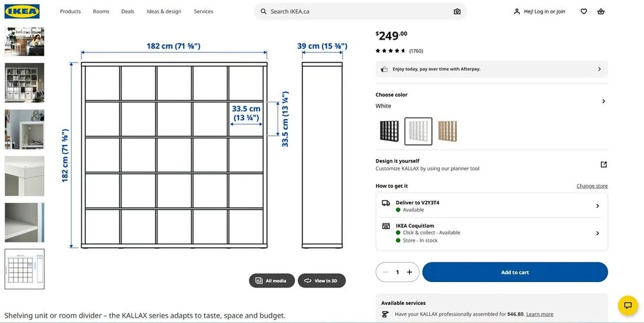The image size is (644, 323).
Task: Increase quantity with the plus icon
Action: (409, 272)
